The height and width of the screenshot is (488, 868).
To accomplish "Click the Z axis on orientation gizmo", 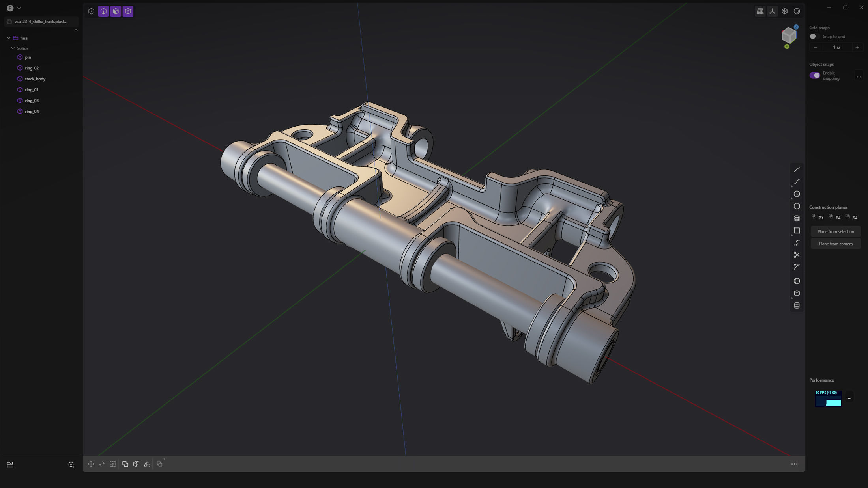I will 796,27.
